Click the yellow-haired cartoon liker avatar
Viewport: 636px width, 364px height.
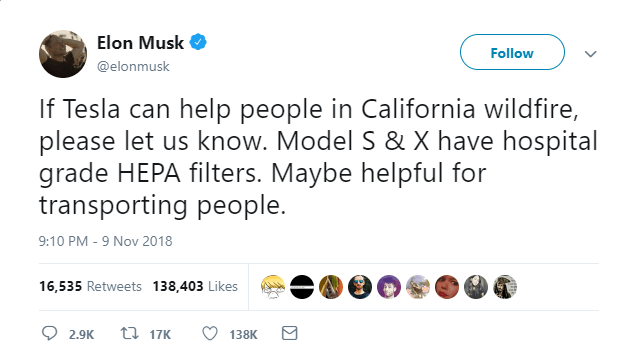273,287
